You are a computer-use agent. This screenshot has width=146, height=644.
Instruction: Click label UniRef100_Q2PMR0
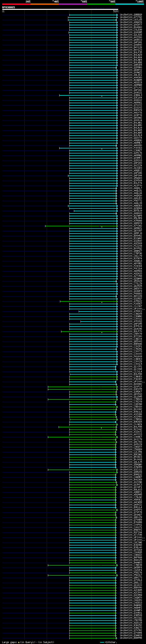(131, 67)
